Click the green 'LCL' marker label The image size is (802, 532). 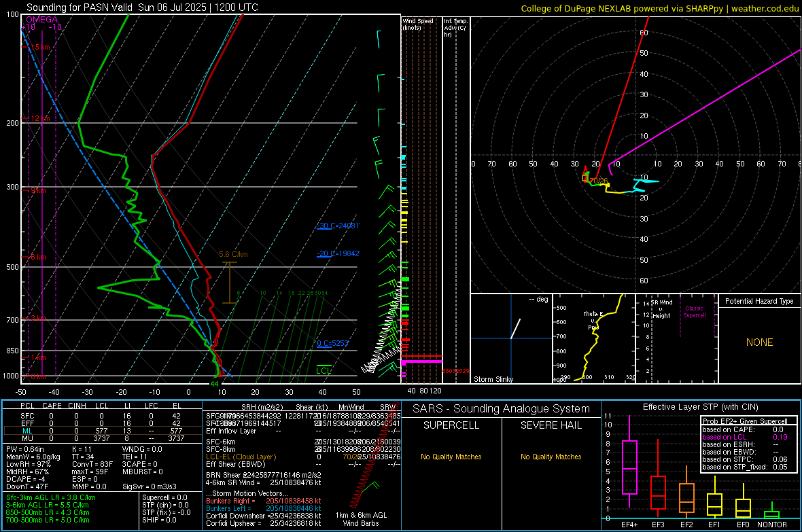324,370
